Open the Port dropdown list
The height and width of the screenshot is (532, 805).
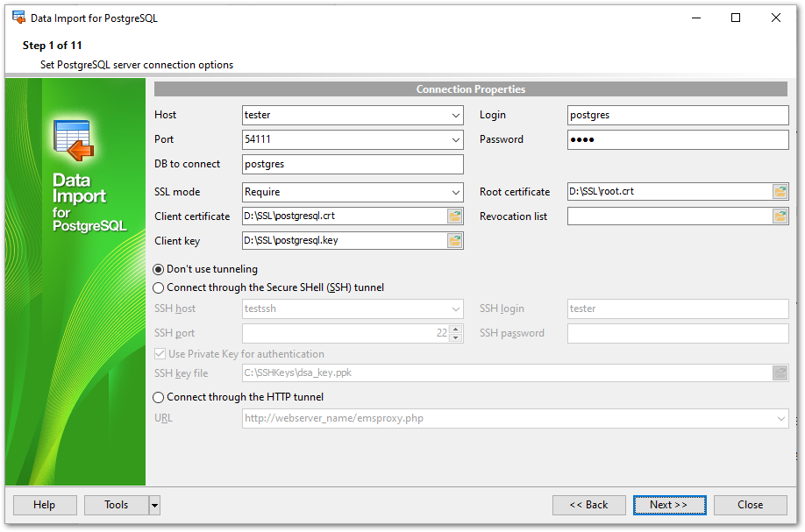tap(456, 139)
